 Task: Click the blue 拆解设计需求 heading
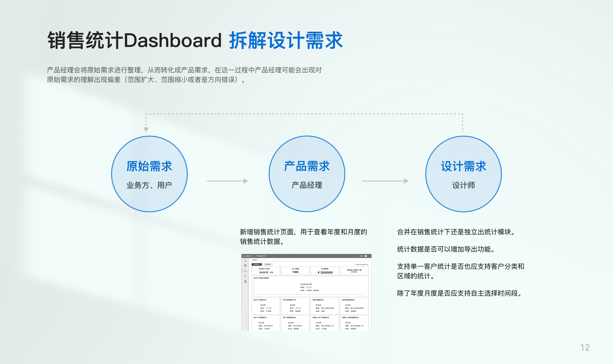pyautogui.click(x=286, y=40)
